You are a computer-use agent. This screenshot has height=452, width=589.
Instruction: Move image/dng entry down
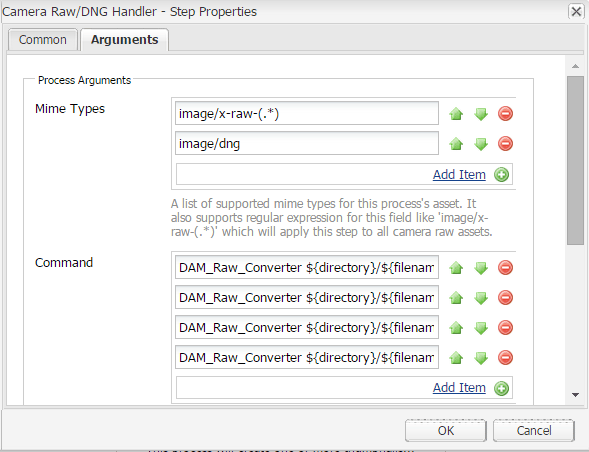click(x=481, y=144)
